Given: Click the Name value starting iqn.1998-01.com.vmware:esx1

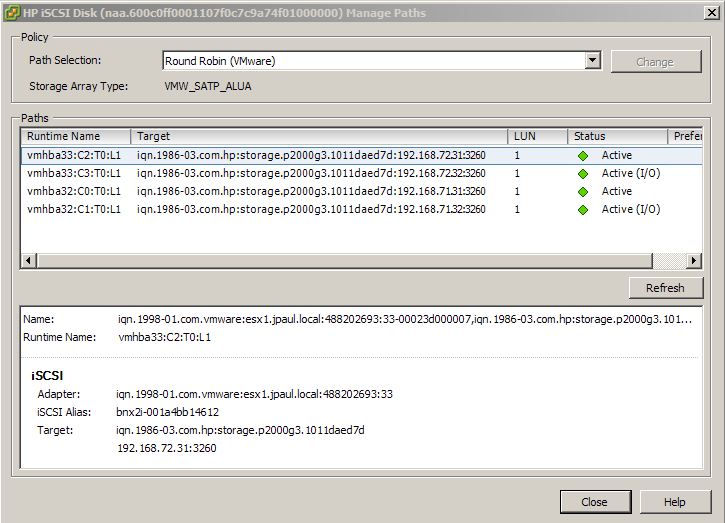Looking at the screenshot, I should coord(405,319).
